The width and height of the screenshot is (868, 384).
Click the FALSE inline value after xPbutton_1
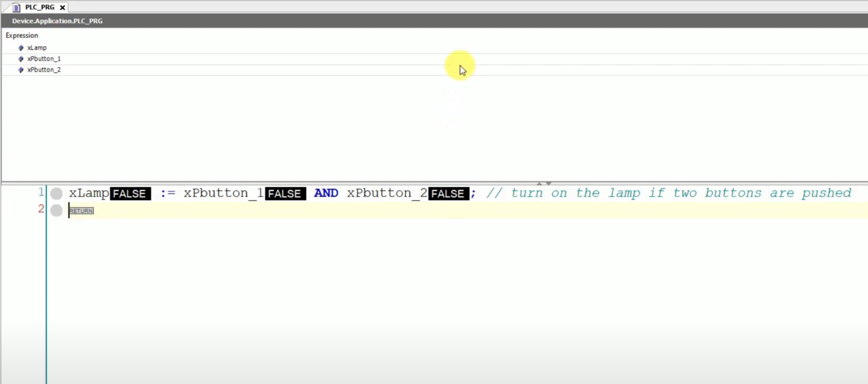pos(285,194)
